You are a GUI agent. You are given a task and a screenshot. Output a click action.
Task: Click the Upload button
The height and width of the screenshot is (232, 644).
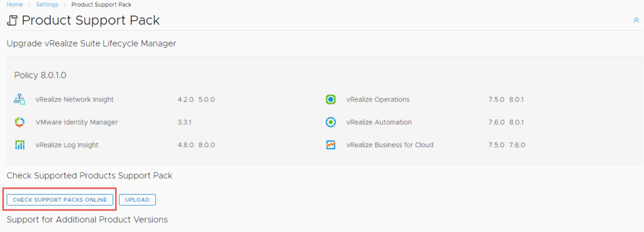point(137,200)
